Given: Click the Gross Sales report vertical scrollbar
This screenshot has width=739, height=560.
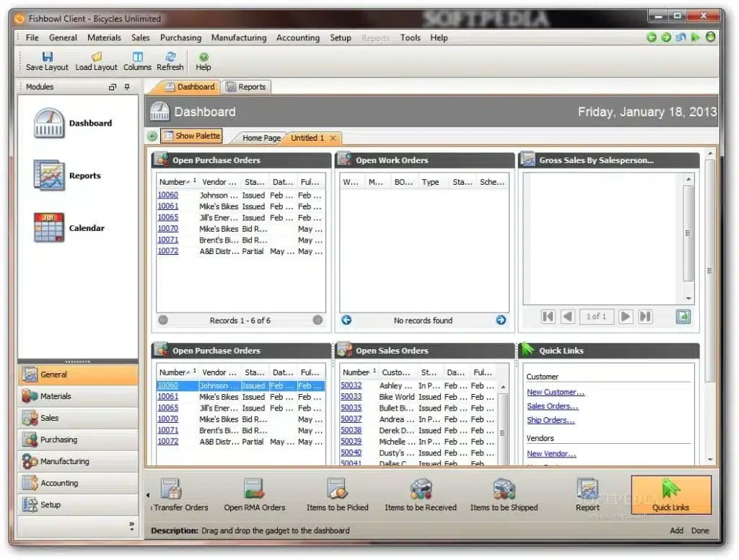Looking at the screenshot, I should [x=688, y=233].
